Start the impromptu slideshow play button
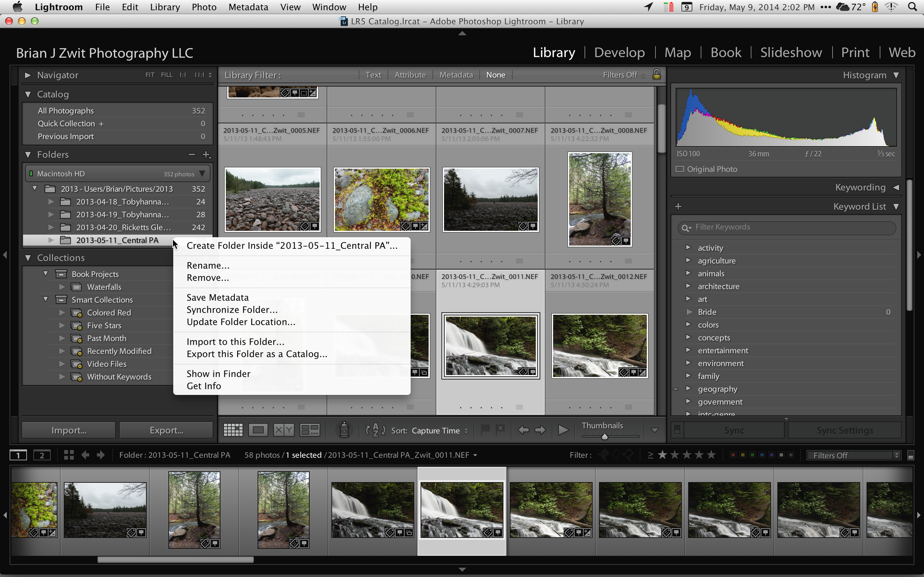 (562, 430)
